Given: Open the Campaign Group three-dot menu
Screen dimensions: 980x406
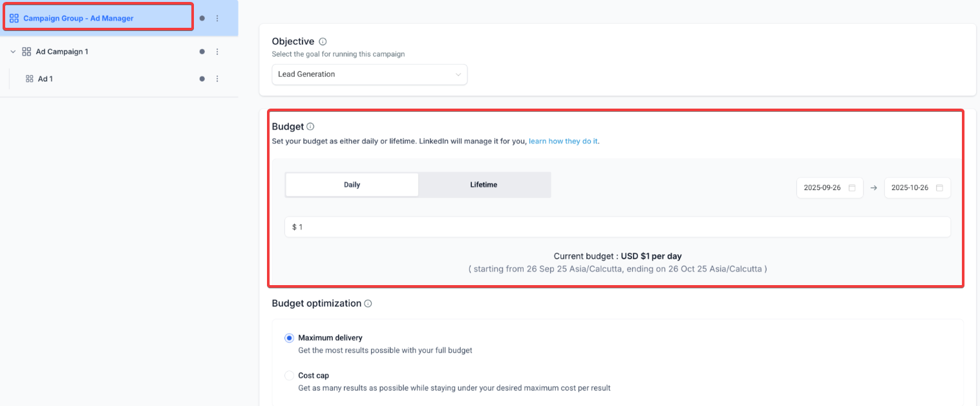Looking at the screenshot, I should point(217,18).
